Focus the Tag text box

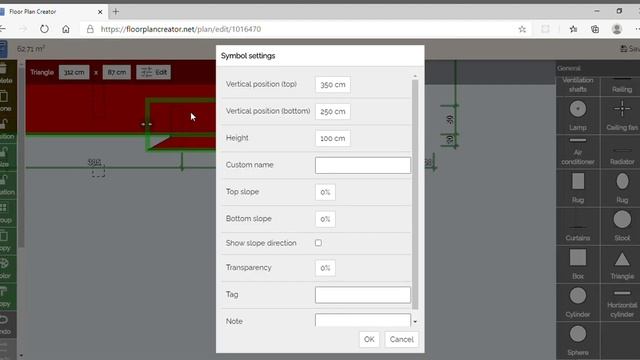pos(363,295)
